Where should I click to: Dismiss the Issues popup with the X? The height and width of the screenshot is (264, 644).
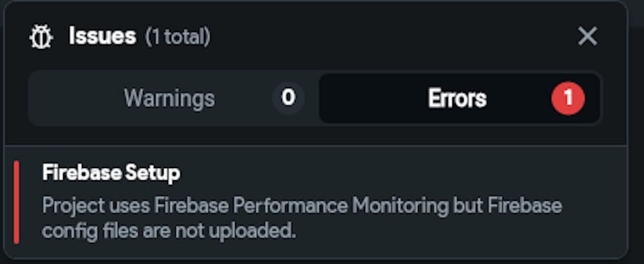[x=587, y=37]
